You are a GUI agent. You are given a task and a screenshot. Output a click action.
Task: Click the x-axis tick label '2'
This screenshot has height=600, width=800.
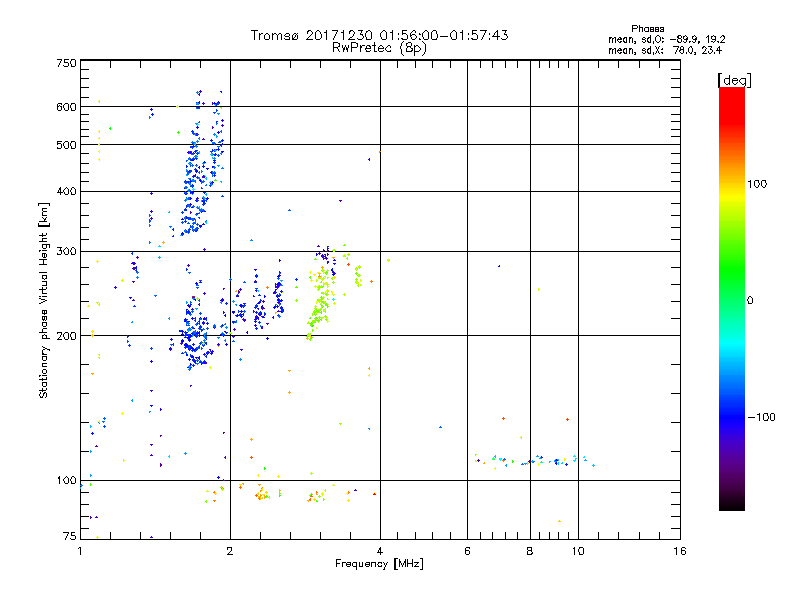(x=230, y=551)
